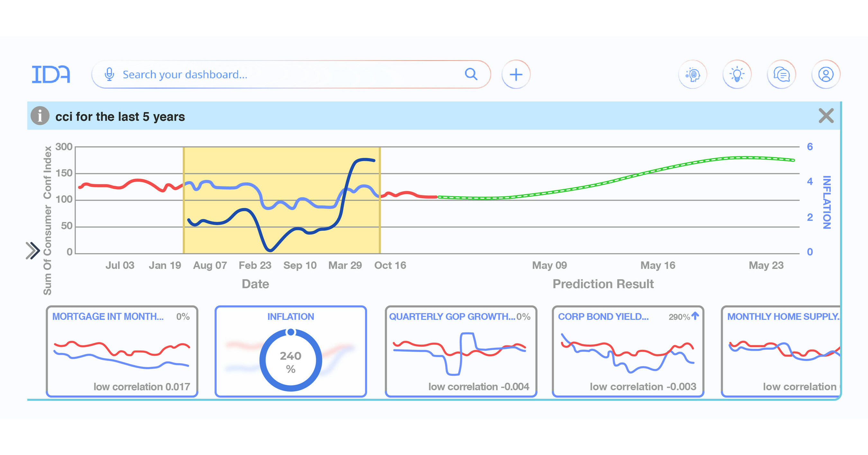Image resolution: width=868 pixels, height=455 pixels.
Task: Click the microphone voice search icon
Action: tap(109, 74)
